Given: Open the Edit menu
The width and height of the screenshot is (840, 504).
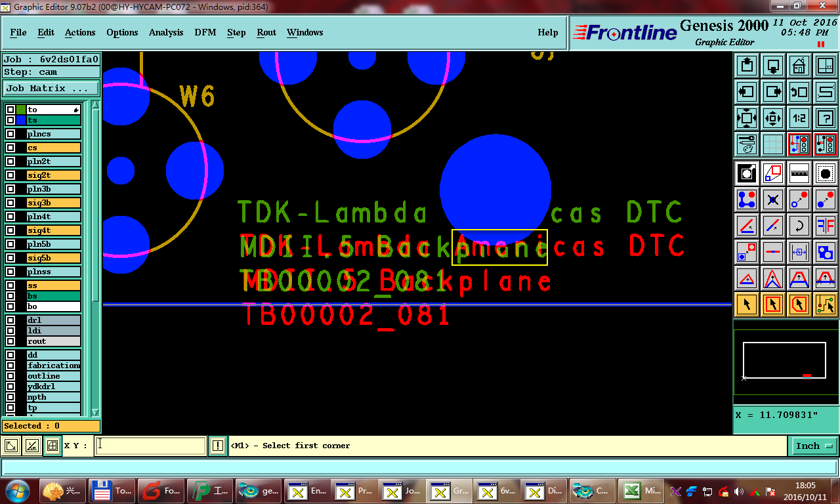Looking at the screenshot, I should pos(46,32).
